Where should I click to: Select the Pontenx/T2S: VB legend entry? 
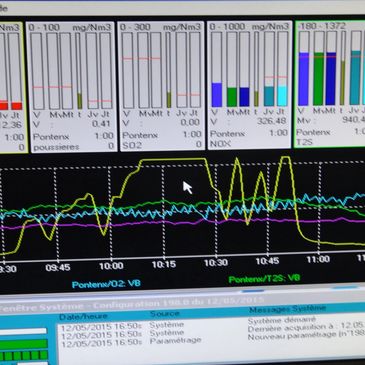(264, 279)
